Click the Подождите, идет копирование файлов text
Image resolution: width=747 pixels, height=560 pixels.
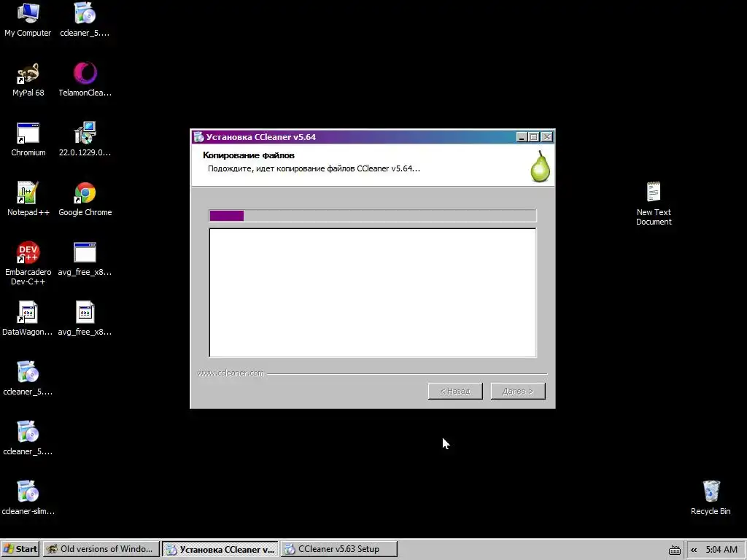tap(314, 168)
